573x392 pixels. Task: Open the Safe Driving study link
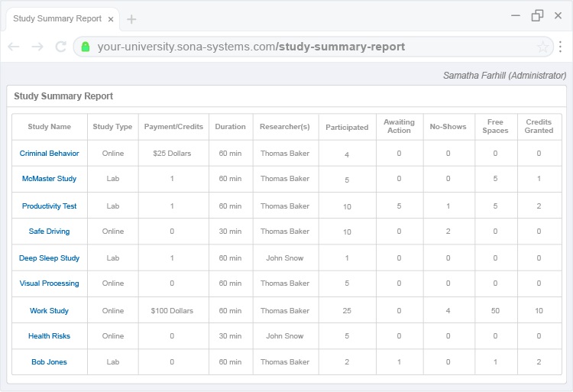(x=49, y=232)
